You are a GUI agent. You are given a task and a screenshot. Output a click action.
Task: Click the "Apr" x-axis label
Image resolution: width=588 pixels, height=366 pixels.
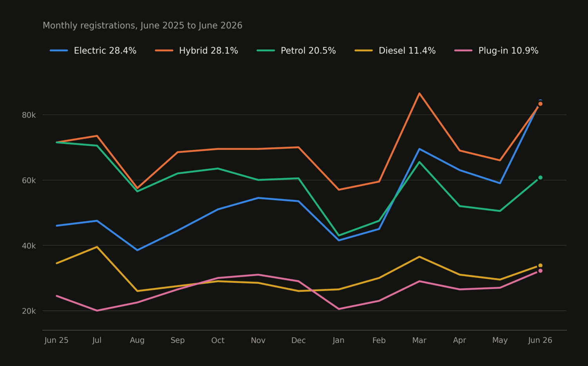pos(460,341)
